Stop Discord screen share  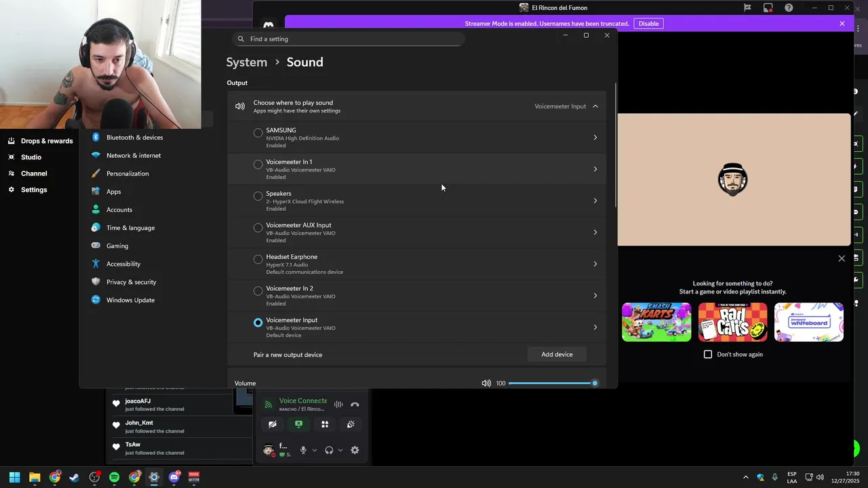coord(298,424)
